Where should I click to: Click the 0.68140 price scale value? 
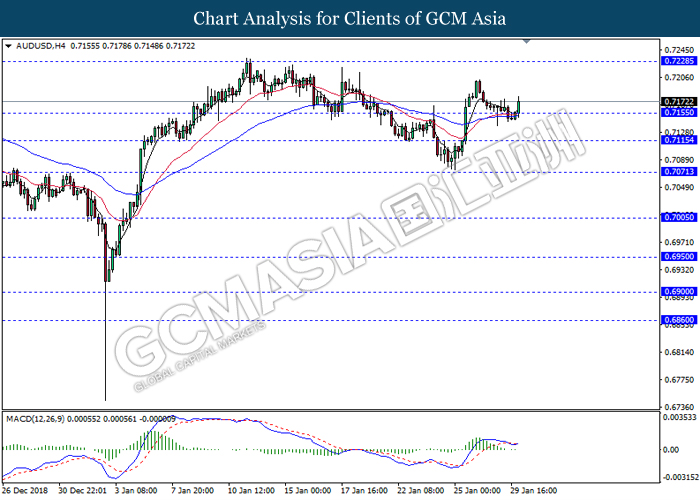[679, 352]
